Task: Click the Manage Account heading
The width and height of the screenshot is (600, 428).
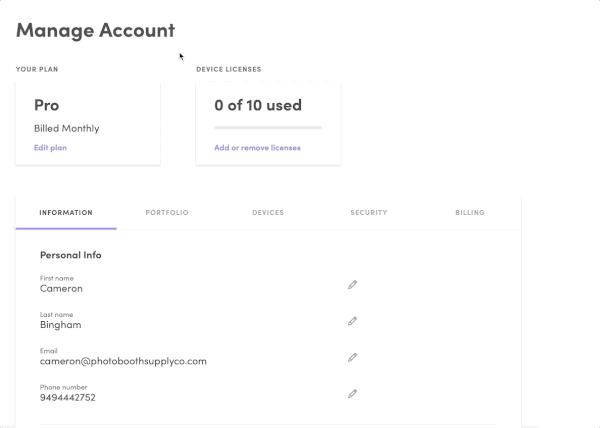Action: 96,30
